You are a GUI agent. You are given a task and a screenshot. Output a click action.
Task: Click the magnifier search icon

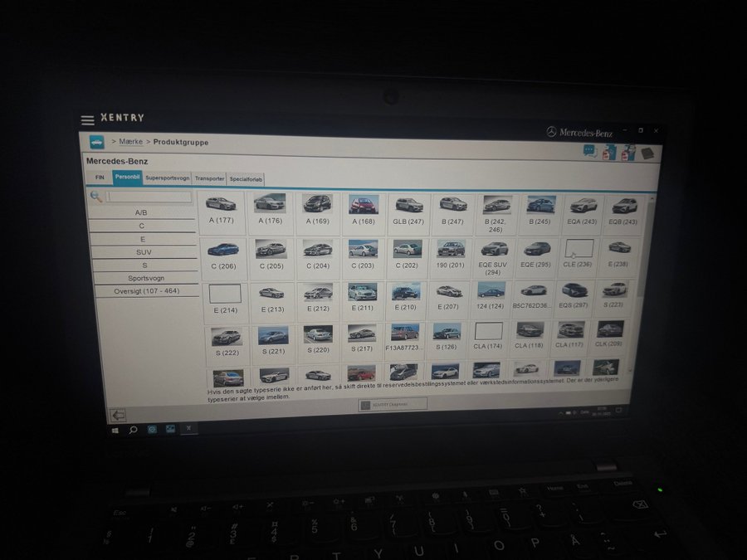click(x=96, y=197)
